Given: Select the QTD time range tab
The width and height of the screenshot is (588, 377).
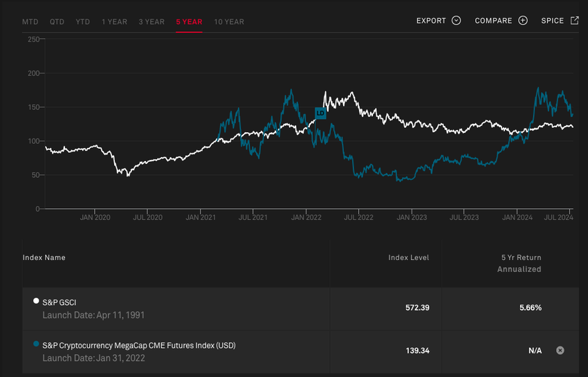Looking at the screenshot, I should point(57,21).
